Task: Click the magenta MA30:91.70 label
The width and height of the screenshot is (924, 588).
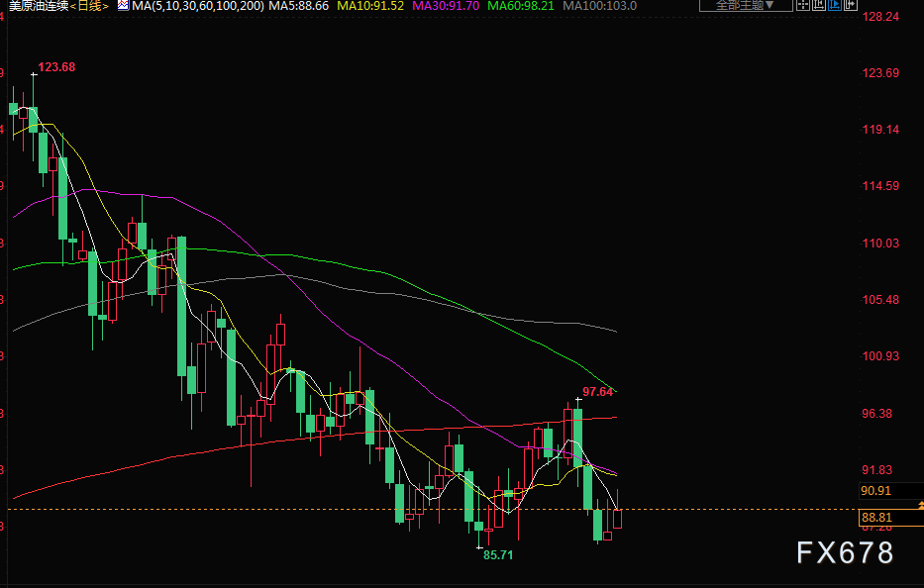Action: click(x=446, y=6)
